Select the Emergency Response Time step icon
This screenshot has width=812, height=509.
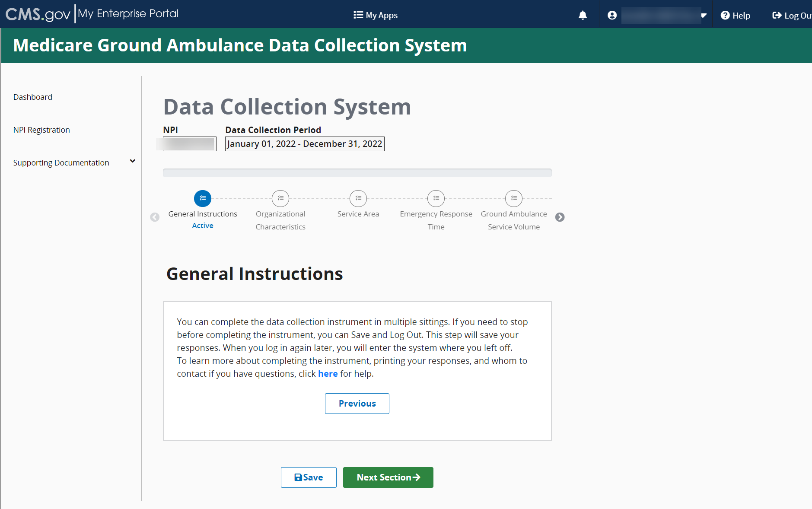click(436, 198)
